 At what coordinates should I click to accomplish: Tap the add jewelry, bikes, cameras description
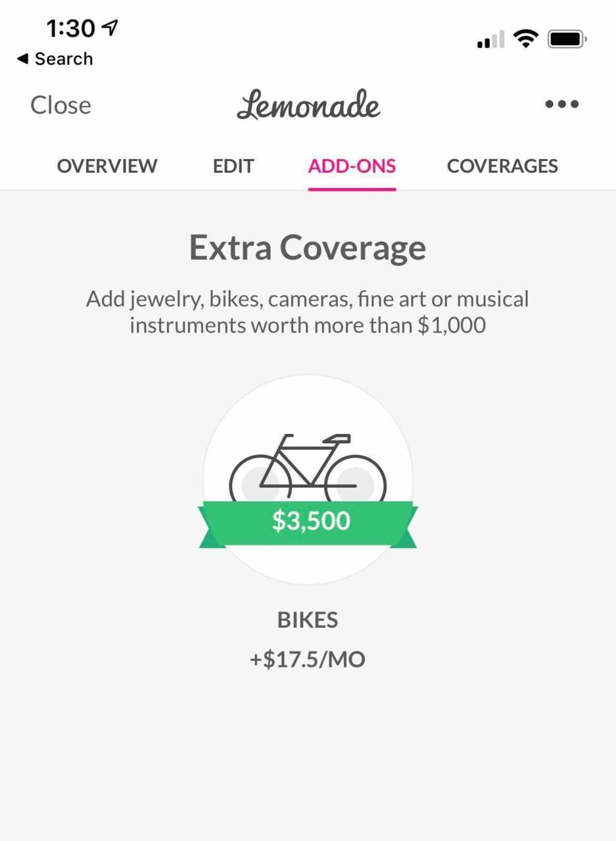click(x=308, y=312)
